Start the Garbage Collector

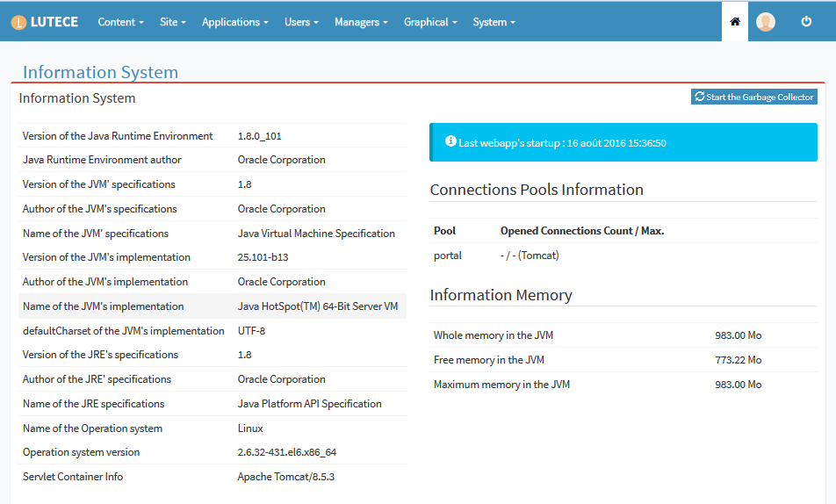(754, 97)
